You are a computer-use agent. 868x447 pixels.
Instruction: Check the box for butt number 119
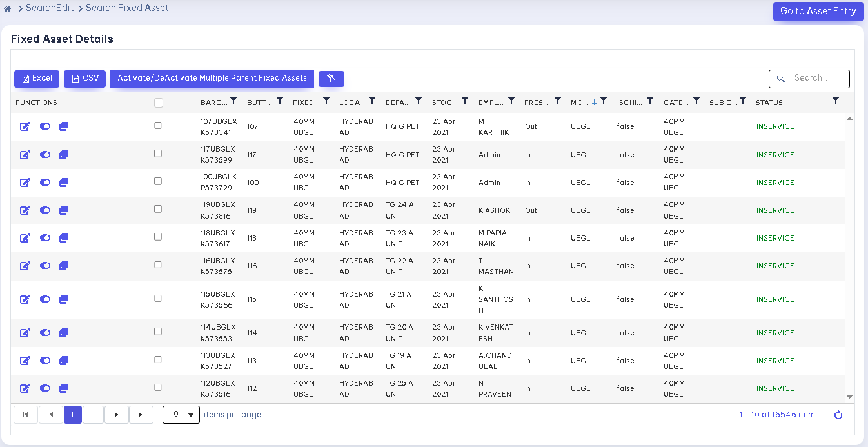coord(158,209)
